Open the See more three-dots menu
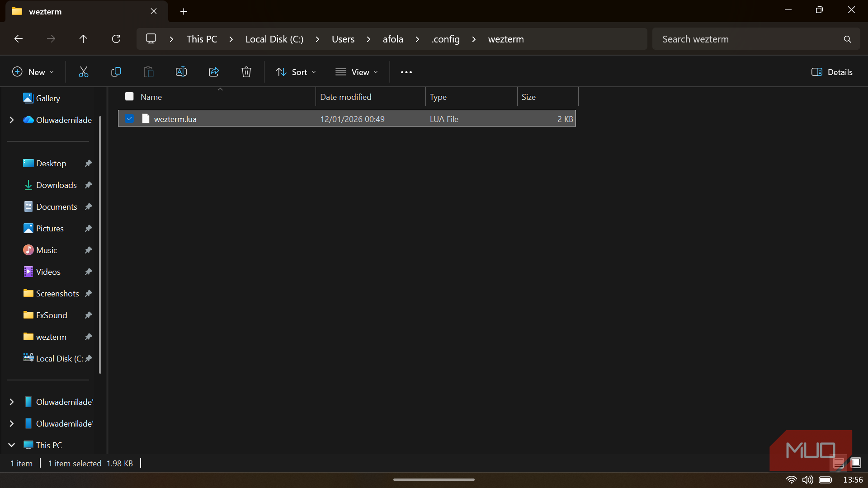This screenshot has width=868, height=488. (x=406, y=72)
